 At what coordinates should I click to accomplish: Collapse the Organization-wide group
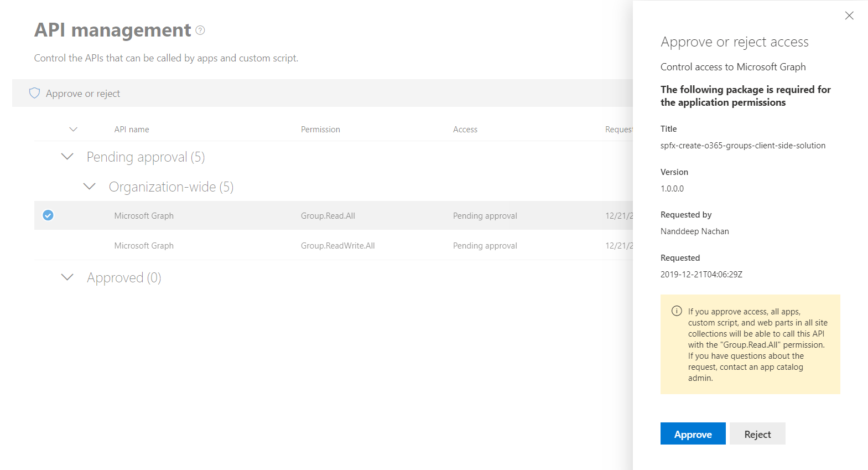90,187
